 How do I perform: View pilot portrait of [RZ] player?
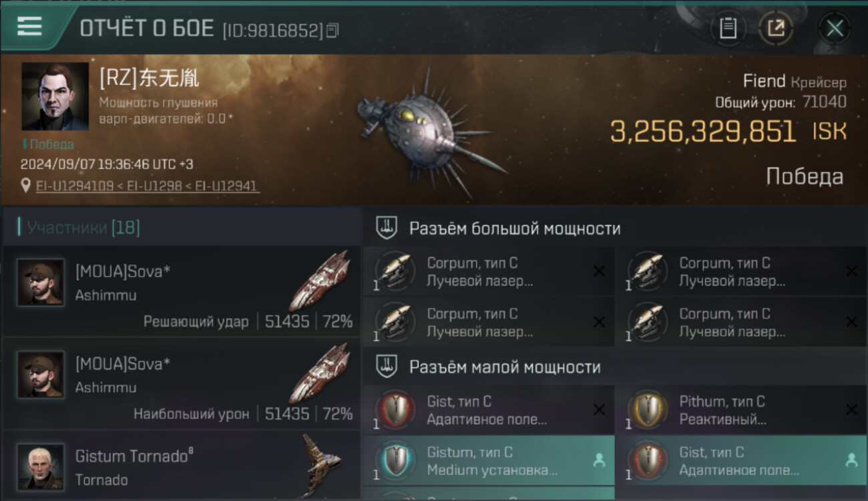tap(55, 96)
